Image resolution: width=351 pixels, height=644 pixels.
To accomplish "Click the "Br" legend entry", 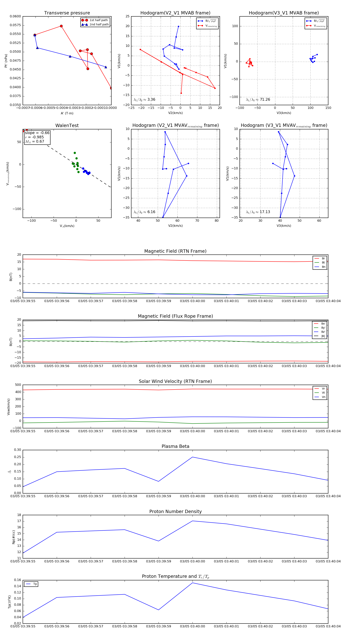I will click(320, 259).
